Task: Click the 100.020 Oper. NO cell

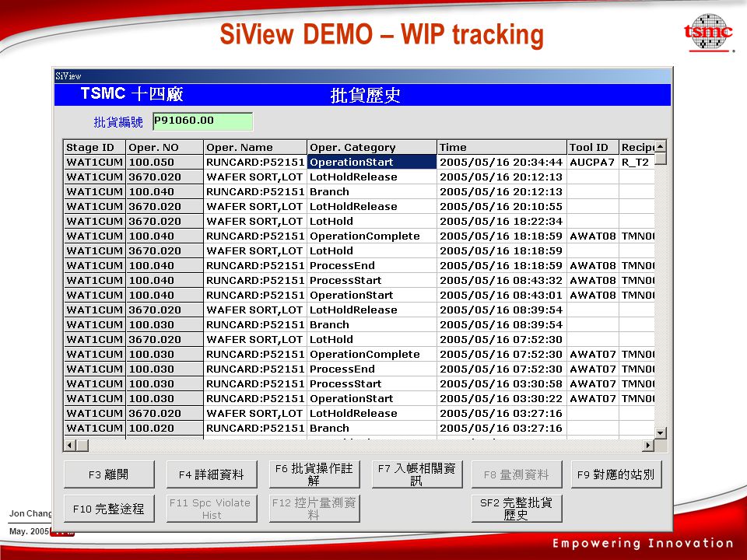Action: (164, 428)
